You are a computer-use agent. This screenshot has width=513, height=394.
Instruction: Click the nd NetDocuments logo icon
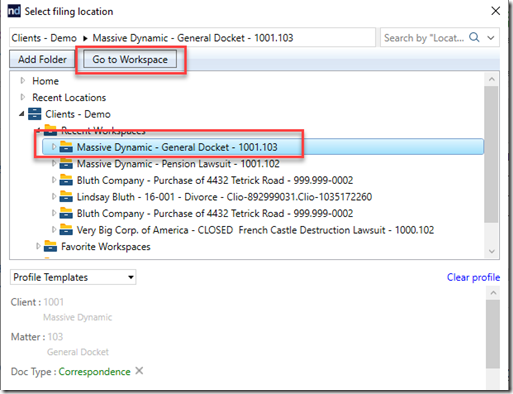click(x=14, y=11)
